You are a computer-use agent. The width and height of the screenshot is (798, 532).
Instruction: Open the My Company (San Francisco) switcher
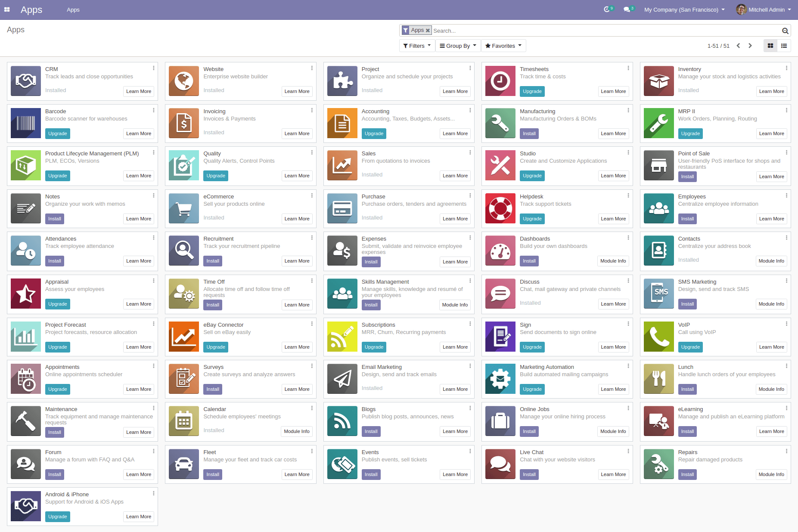click(x=684, y=9)
